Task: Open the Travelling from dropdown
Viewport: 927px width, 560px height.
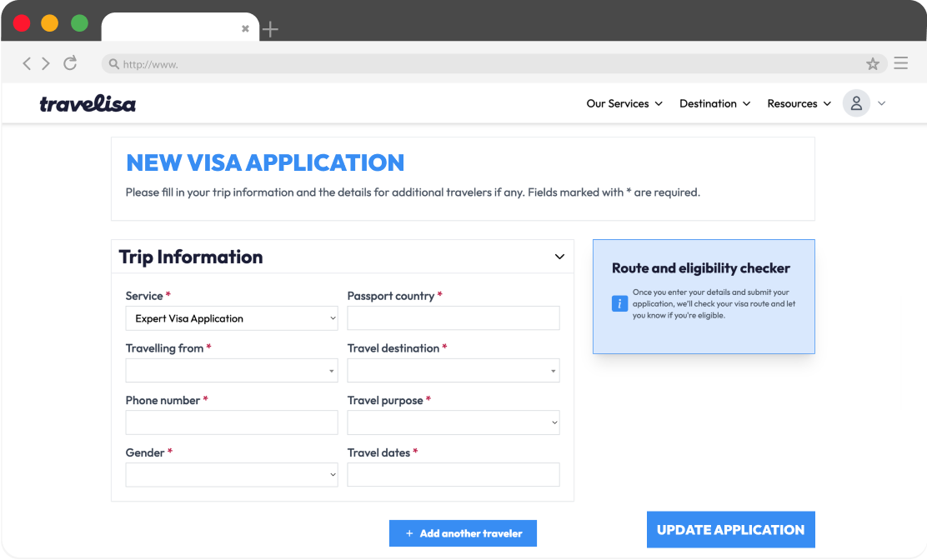Action: coord(232,371)
